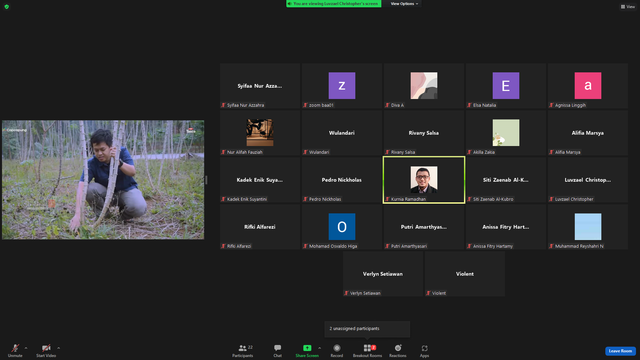
Task: Select Wulandari's participant tile
Action: (342, 133)
